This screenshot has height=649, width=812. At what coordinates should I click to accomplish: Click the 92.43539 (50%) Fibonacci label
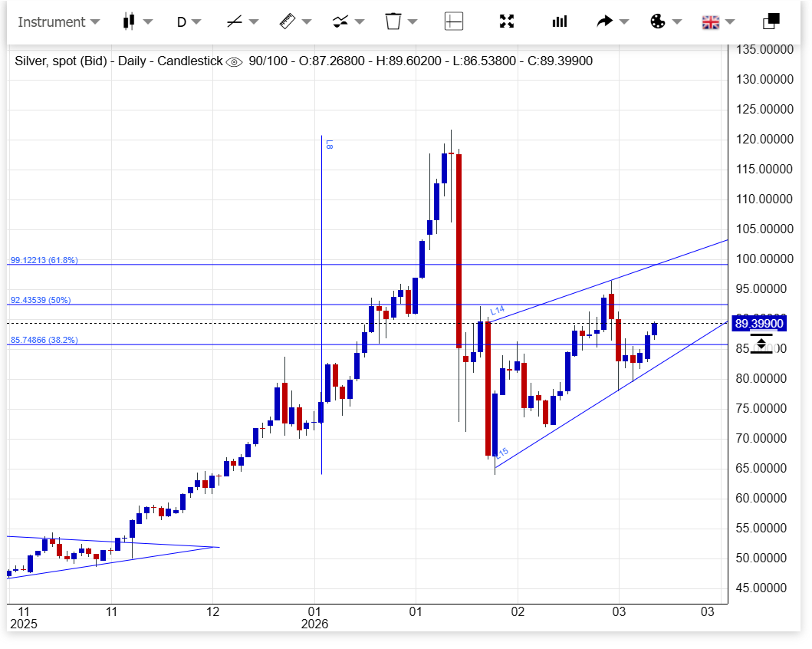pos(40,300)
